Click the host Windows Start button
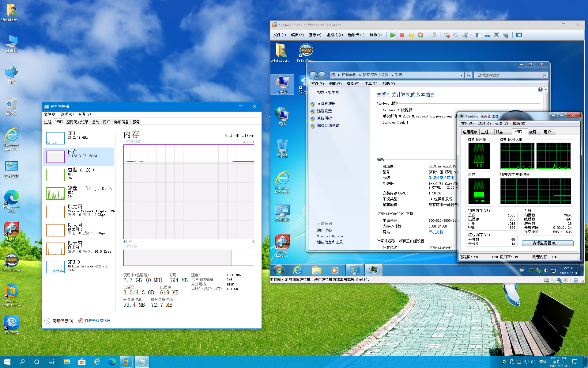 click(7, 362)
